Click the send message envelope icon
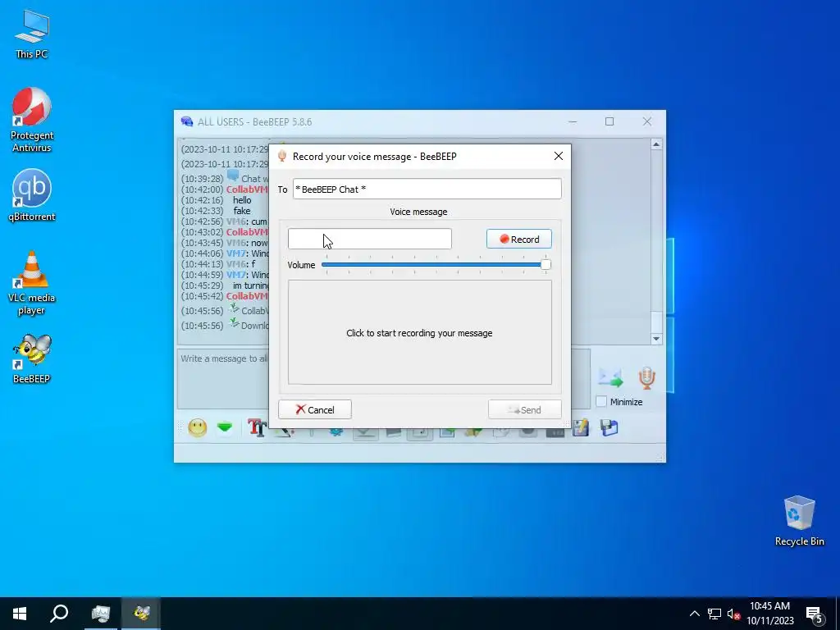 (x=610, y=377)
